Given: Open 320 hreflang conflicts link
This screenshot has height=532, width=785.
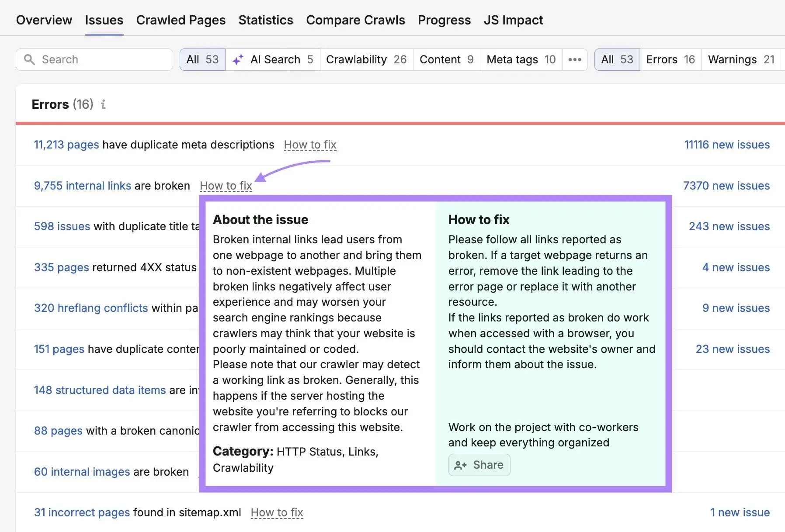Looking at the screenshot, I should 91,308.
